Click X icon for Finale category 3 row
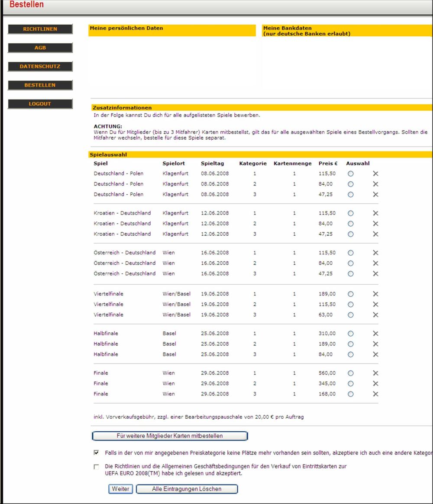433x504 pixels. [x=375, y=394]
